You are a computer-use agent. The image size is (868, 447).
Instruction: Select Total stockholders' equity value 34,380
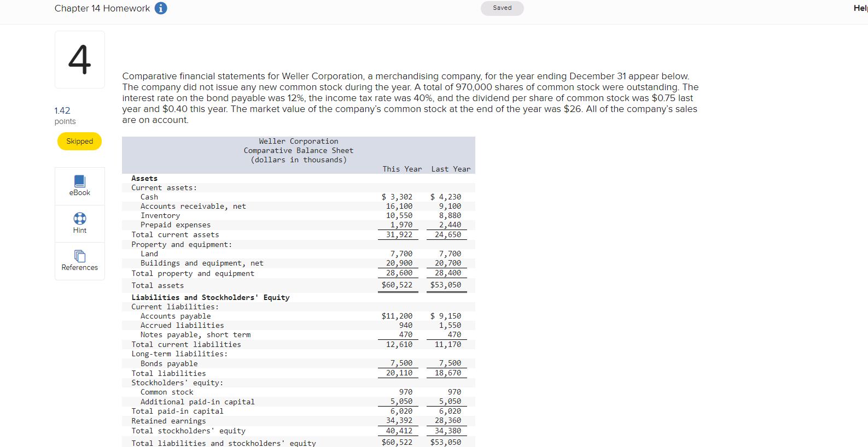pyautogui.click(x=448, y=431)
